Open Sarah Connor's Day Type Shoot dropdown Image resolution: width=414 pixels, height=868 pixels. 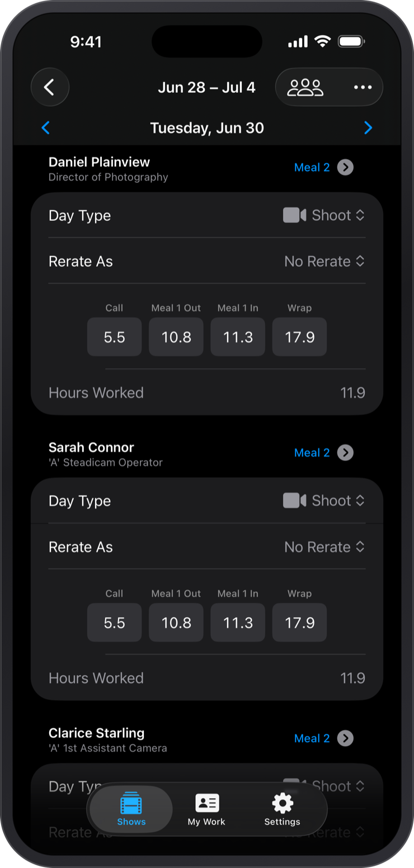[x=324, y=501]
